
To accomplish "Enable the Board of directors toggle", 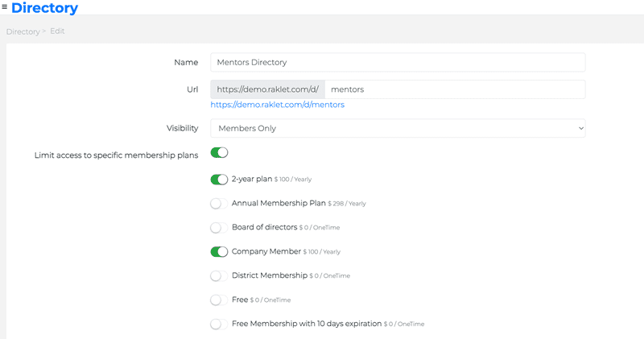I will click(x=219, y=228).
